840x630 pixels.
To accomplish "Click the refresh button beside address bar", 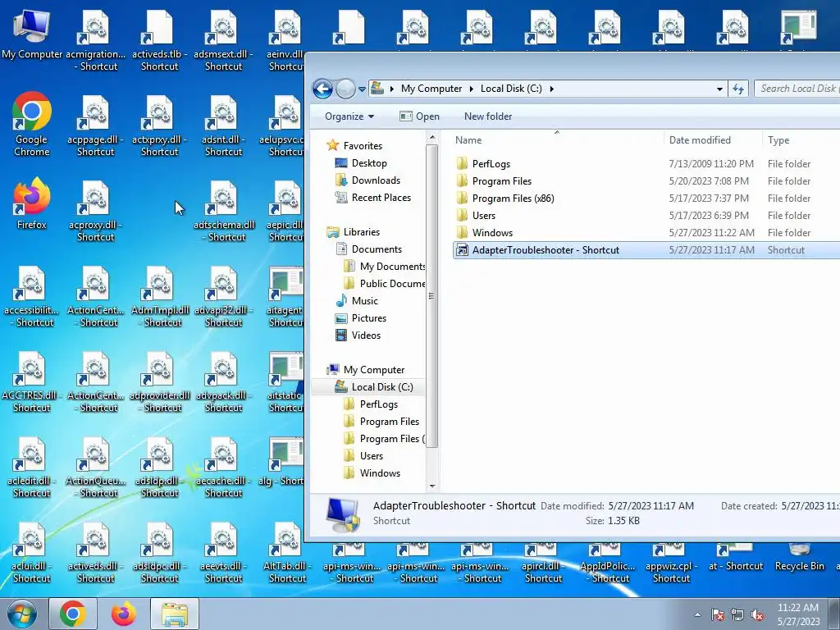I will tap(738, 89).
